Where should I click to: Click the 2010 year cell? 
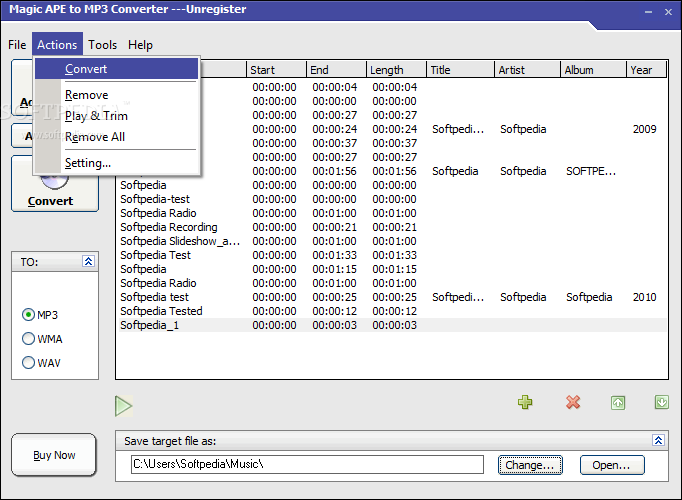[644, 297]
